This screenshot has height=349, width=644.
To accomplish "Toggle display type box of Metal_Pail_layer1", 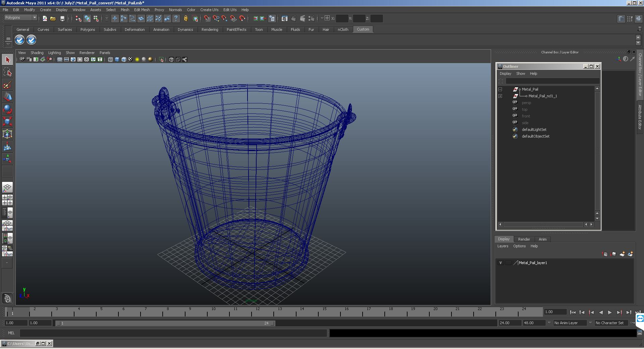I will pyautogui.click(x=508, y=263).
